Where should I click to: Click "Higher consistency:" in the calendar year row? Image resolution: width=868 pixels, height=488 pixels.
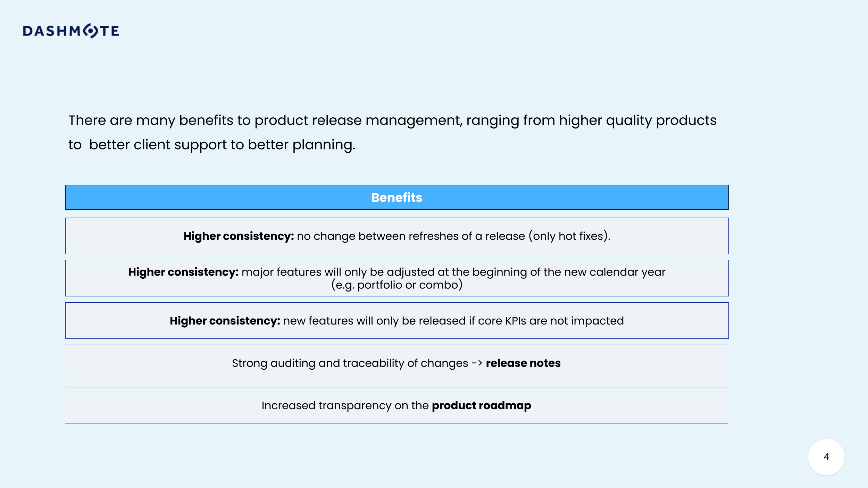point(183,272)
